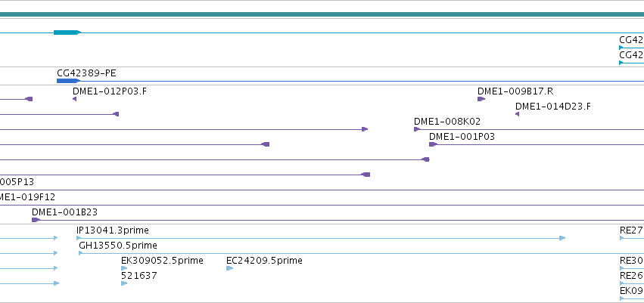Select the arrow glyph under EK09

[x=622, y=298]
